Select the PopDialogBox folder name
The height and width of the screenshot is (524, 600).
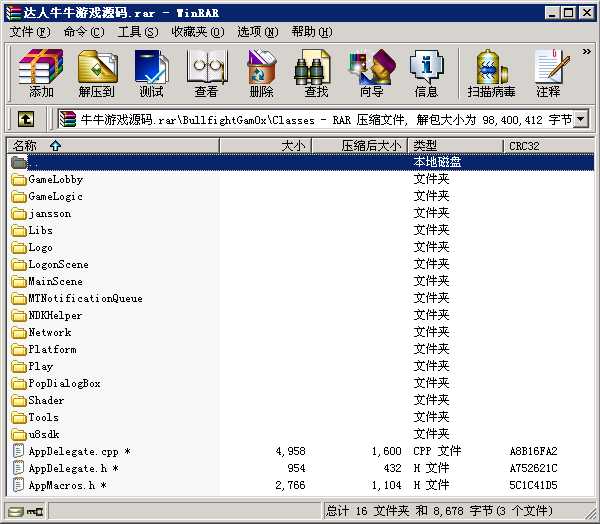64,384
